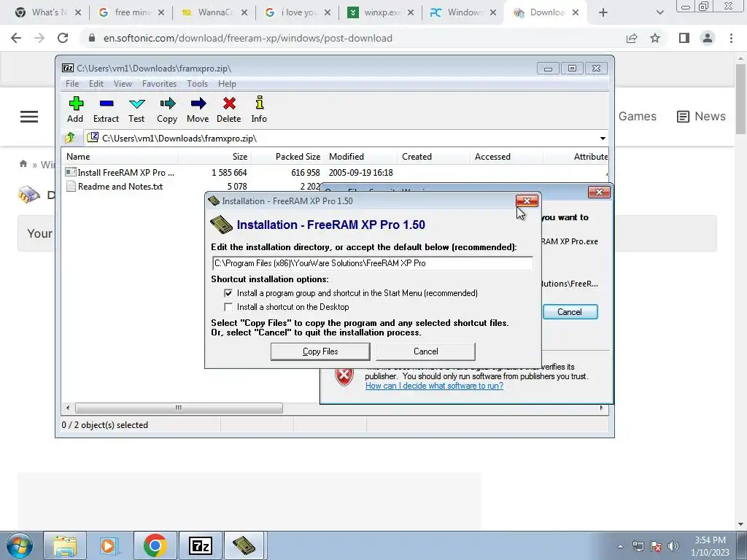Click the taskbar clock showing 3:54 PM
The width and height of the screenshot is (747, 560).
pyautogui.click(x=710, y=546)
